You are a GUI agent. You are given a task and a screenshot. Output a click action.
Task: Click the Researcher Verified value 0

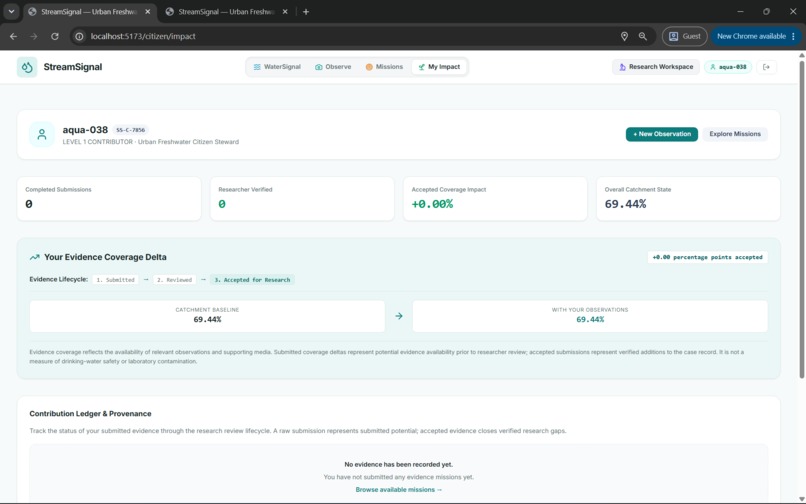point(222,204)
